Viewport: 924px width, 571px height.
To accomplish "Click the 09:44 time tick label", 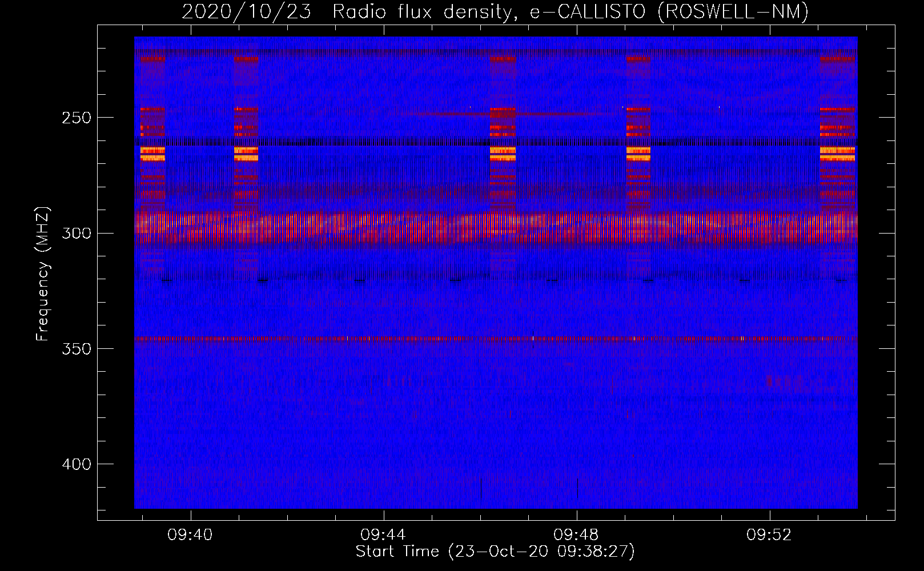I will click(383, 535).
